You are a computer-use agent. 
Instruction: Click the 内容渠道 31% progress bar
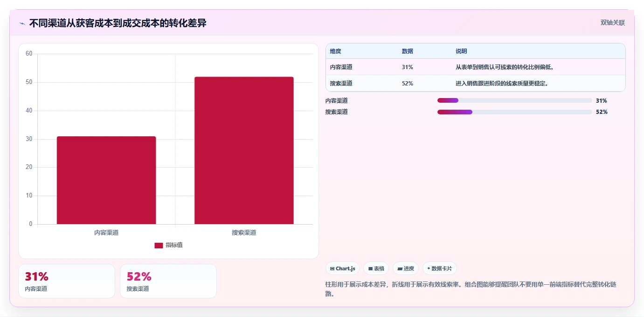click(x=515, y=100)
